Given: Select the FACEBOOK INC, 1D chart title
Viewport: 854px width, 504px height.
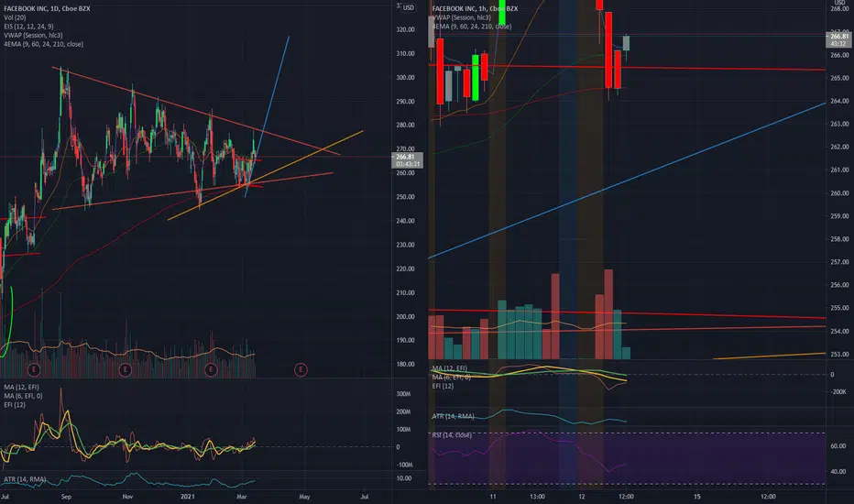Looking at the screenshot, I should tap(47, 9).
